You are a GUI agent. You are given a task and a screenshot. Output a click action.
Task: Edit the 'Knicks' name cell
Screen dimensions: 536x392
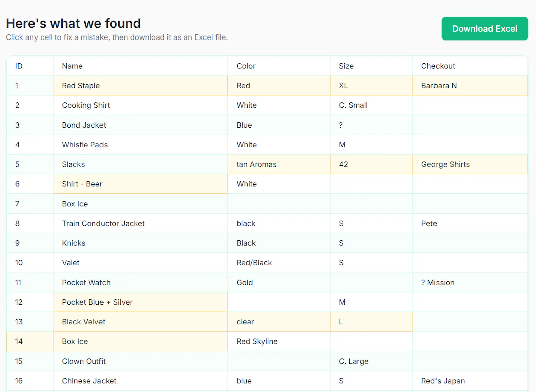tap(140, 243)
